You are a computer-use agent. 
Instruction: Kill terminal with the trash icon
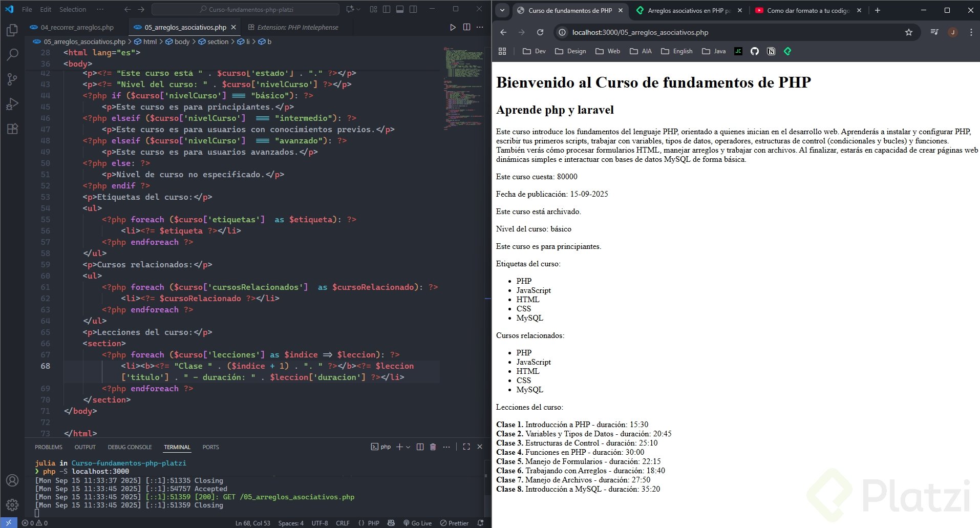click(x=433, y=447)
